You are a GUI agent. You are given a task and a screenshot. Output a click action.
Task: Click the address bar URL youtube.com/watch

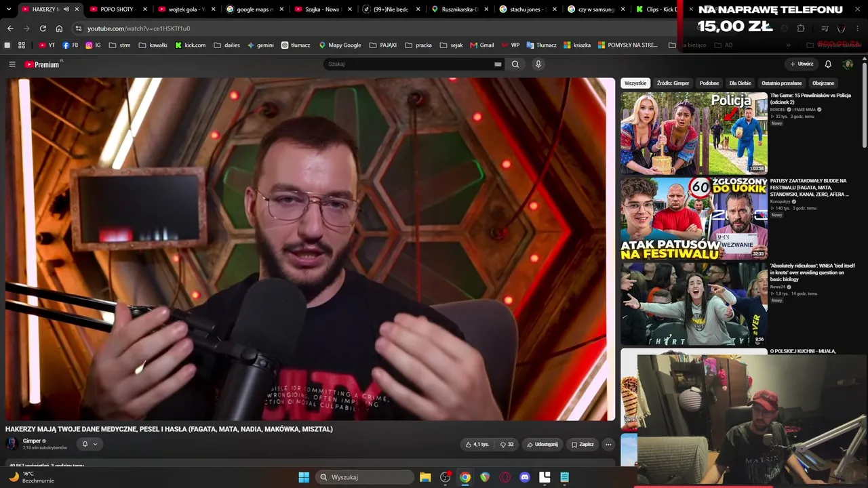138,28
